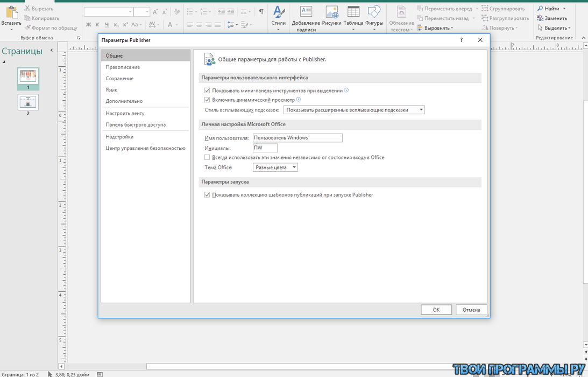Select Общие category
This screenshot has height=377, width=588.
pyautogui.click(x=145, y=55)
